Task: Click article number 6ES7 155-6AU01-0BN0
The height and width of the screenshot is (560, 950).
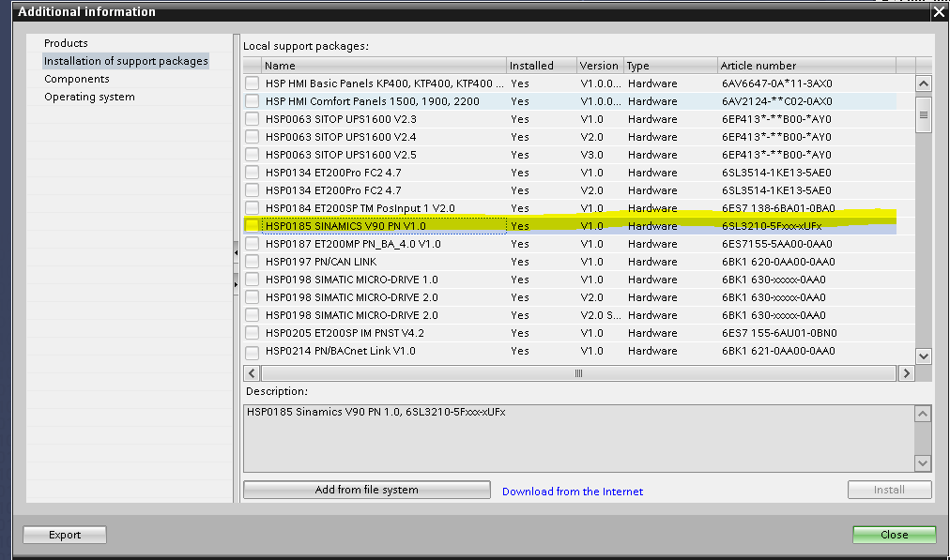Action: point(779,333)
